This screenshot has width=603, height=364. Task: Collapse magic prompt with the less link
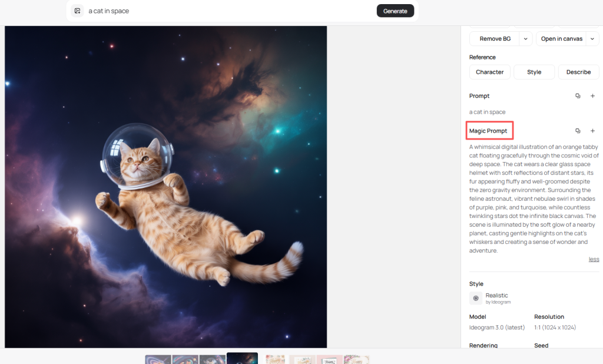coord(594,259)
